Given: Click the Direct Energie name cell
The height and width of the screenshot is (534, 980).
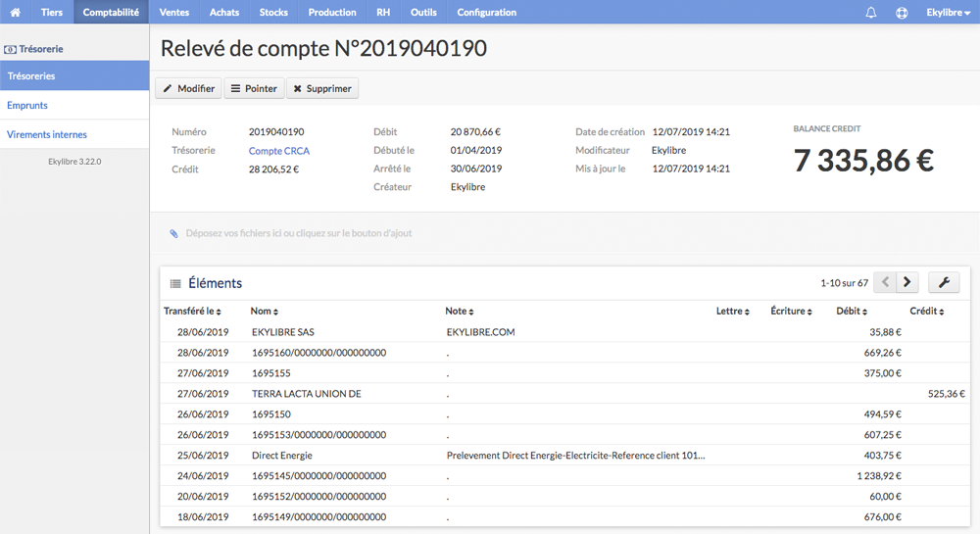Looking at the screenshot, I should point(282,456).
